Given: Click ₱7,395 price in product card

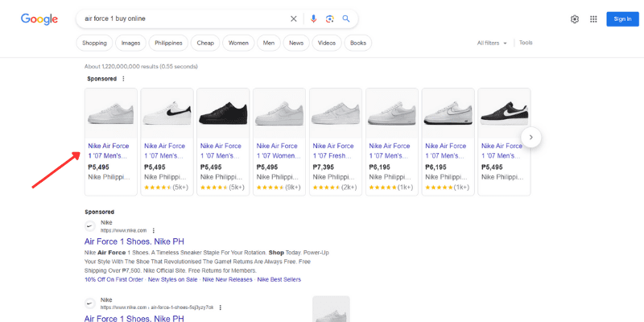Looking at the screenshot, I should (324, 167).
